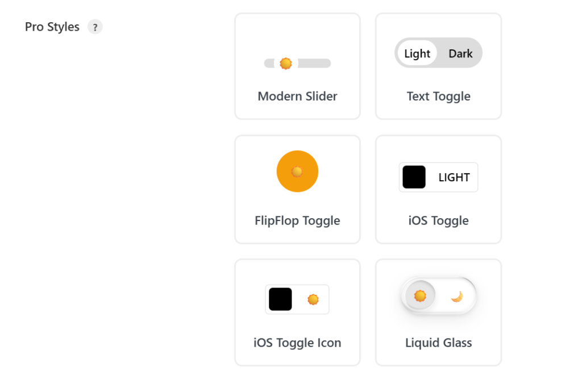Toggle the iOS Toggle preview to dark

point(438,177)
